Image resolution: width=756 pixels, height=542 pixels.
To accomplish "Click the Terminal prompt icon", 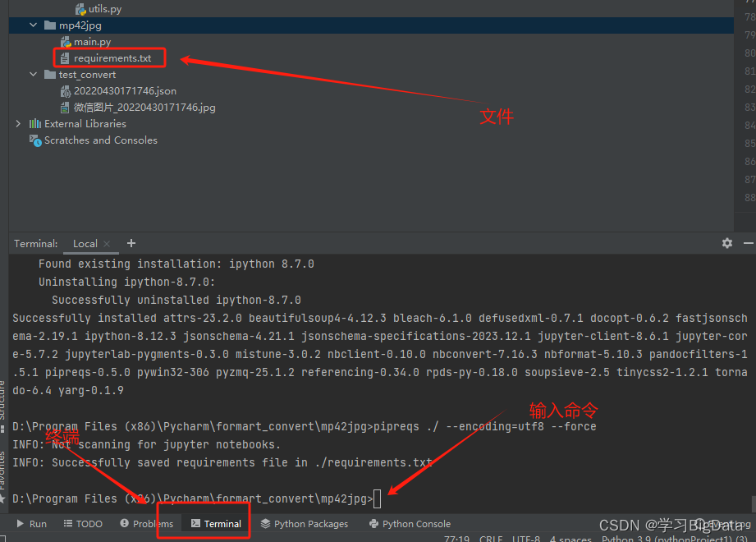I will 195,523.
